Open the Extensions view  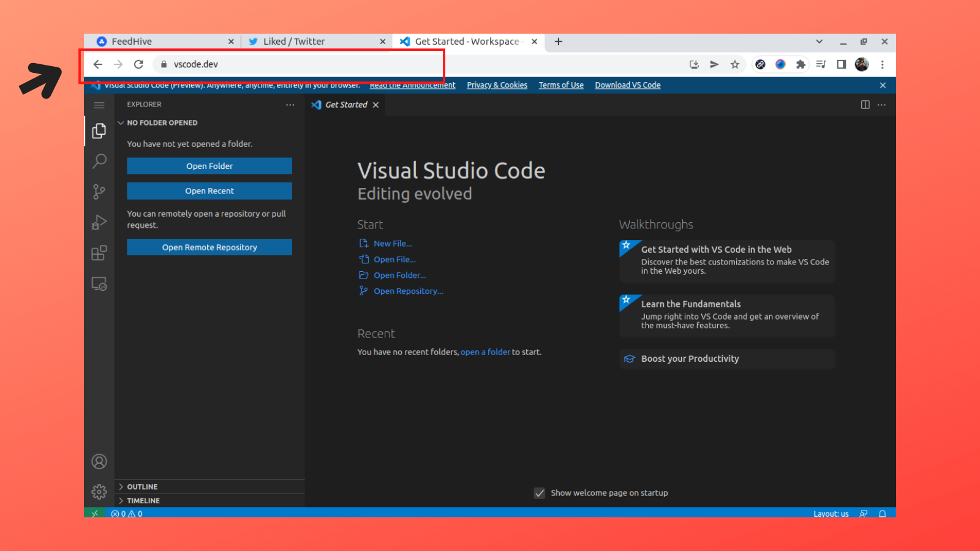(99, 253)
